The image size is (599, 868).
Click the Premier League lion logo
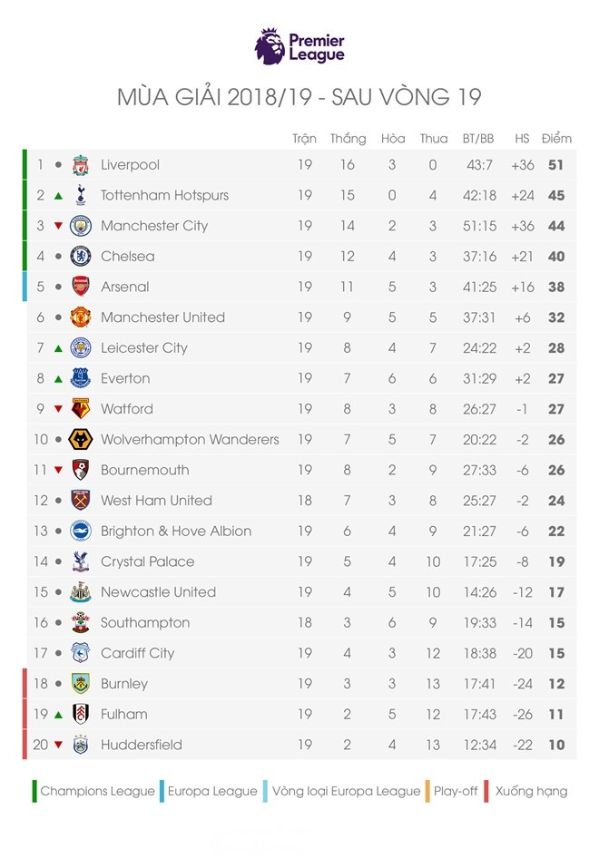(270, 46)
